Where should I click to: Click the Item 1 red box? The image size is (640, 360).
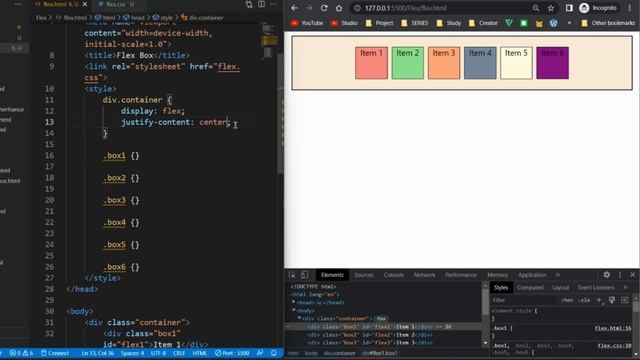point(371,63)
